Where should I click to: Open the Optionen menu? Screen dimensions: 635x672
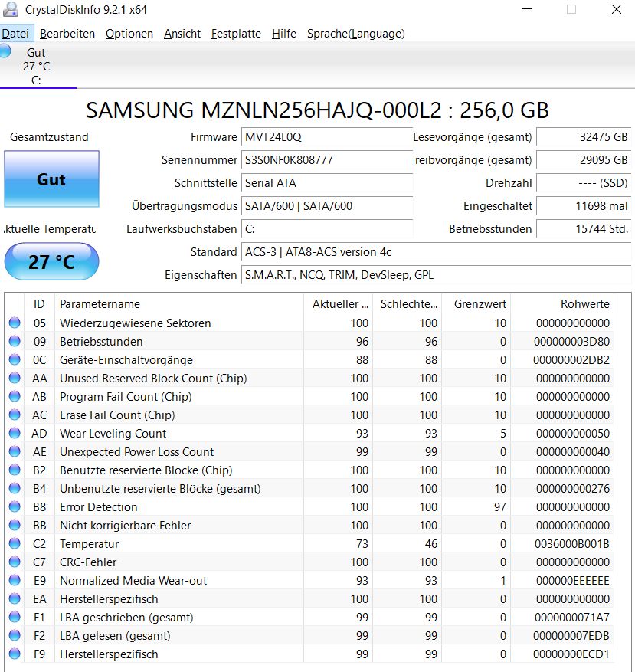pos(129,34)
